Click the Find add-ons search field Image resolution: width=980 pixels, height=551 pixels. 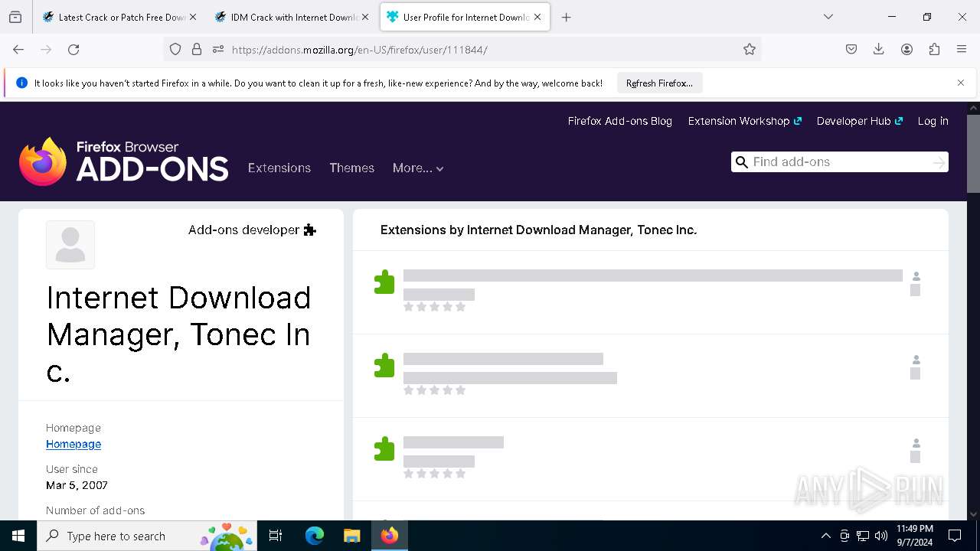pyautogui.click(x=839, y=161)
